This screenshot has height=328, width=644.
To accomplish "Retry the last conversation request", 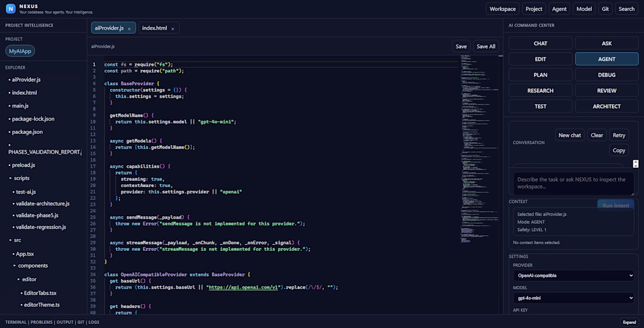I will [x=619, y=135].
